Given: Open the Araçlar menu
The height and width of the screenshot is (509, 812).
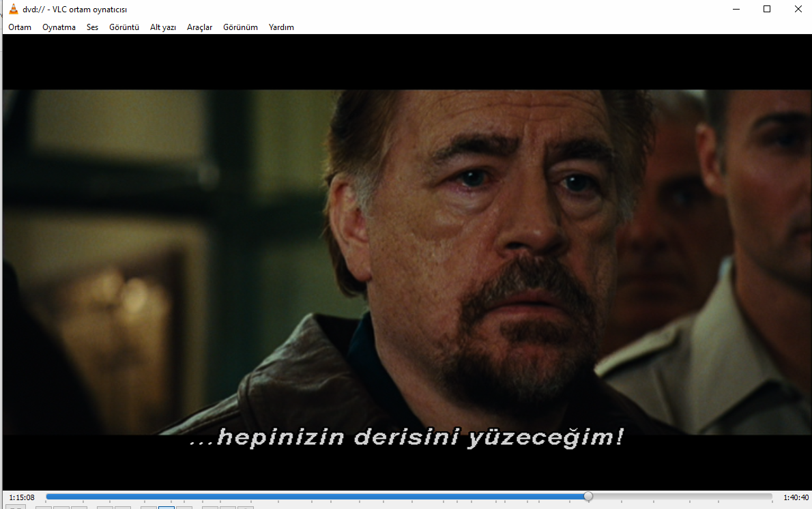Looking at the screenshot, I should pyautogui.click(x=199, y=27).
